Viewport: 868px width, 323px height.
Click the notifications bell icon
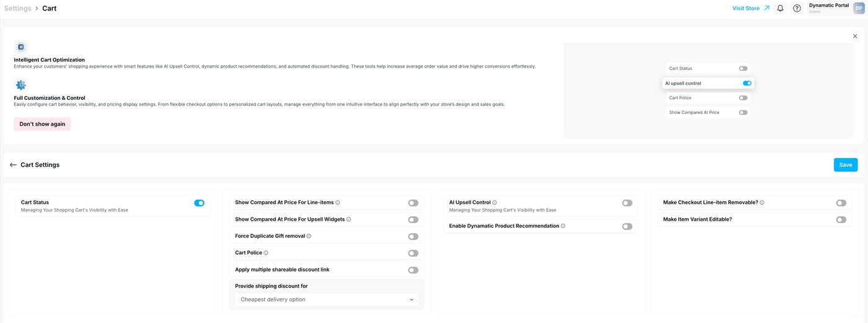[781, 9]
